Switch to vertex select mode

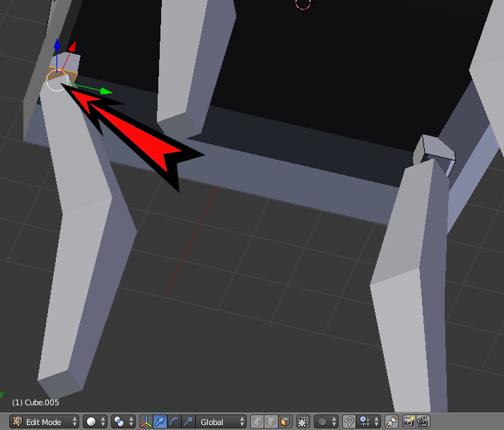tap(257, 422)
